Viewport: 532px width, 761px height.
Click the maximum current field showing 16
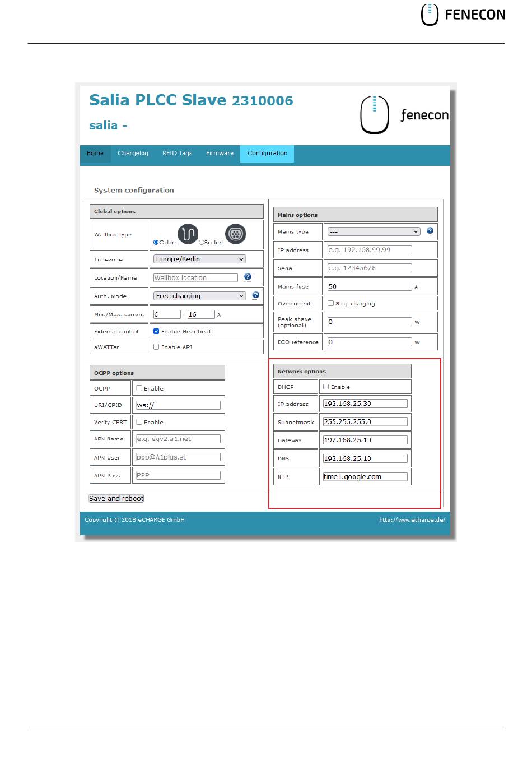[201, 314]
